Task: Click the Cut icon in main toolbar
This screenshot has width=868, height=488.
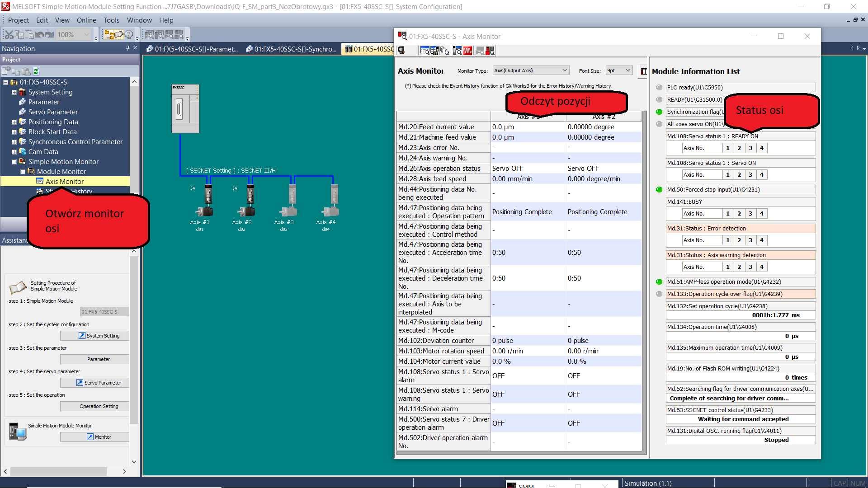Action: (x=9, y=34)
